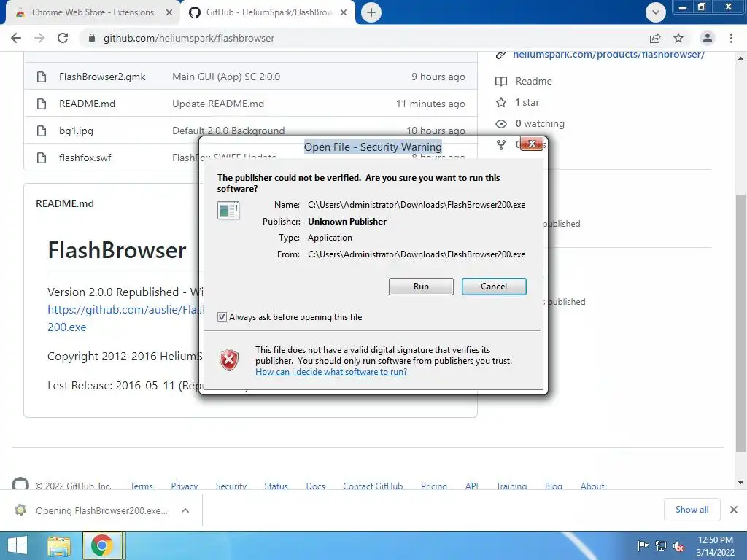Click the Readme link in sidebar
Image resolution: width=747 pixels, height=560 pixels.
(x=533, y=82)
